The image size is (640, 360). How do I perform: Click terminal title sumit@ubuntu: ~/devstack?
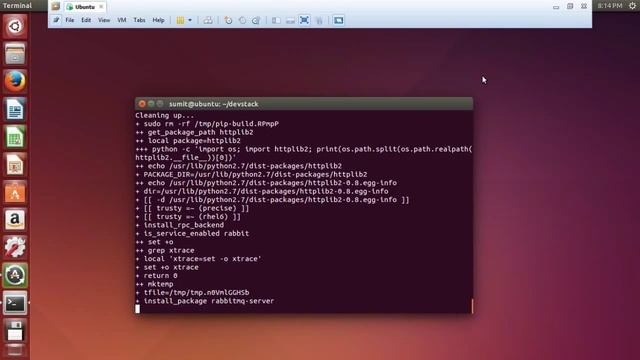[213, 104]
